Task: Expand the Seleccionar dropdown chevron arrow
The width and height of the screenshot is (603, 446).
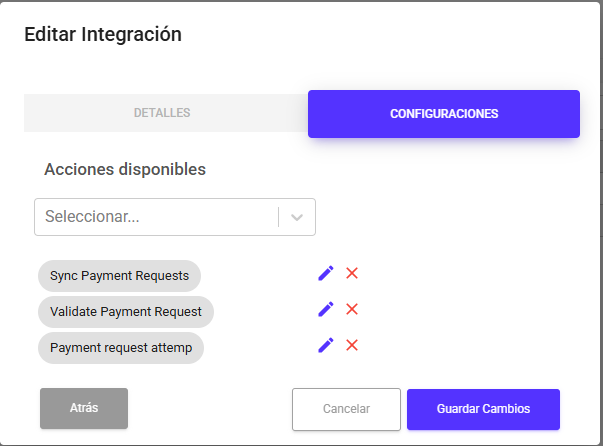Action: (x=297, y=217)
